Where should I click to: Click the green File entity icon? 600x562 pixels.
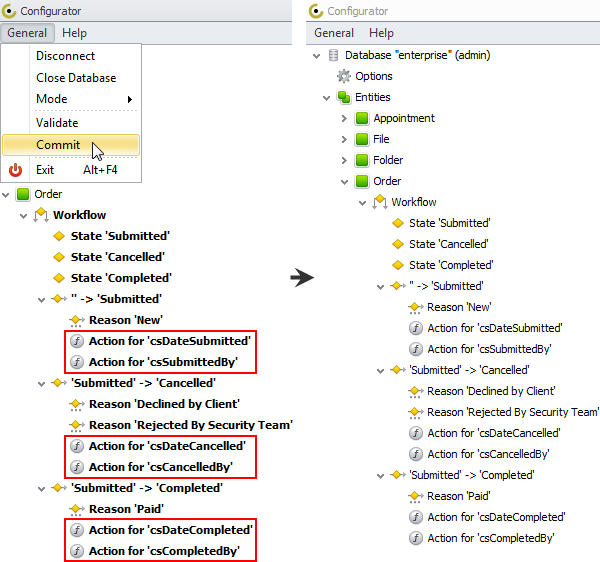(x=361, y=139)
